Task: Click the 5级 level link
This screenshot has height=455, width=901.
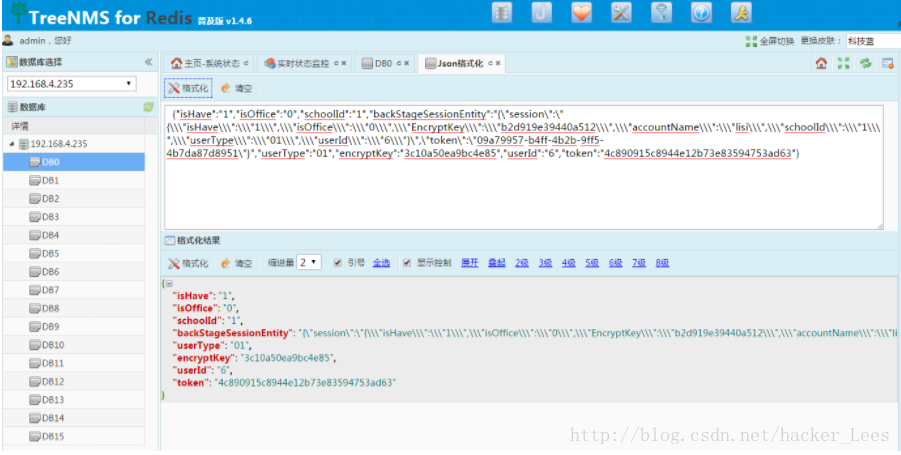Action: point(592,263)
